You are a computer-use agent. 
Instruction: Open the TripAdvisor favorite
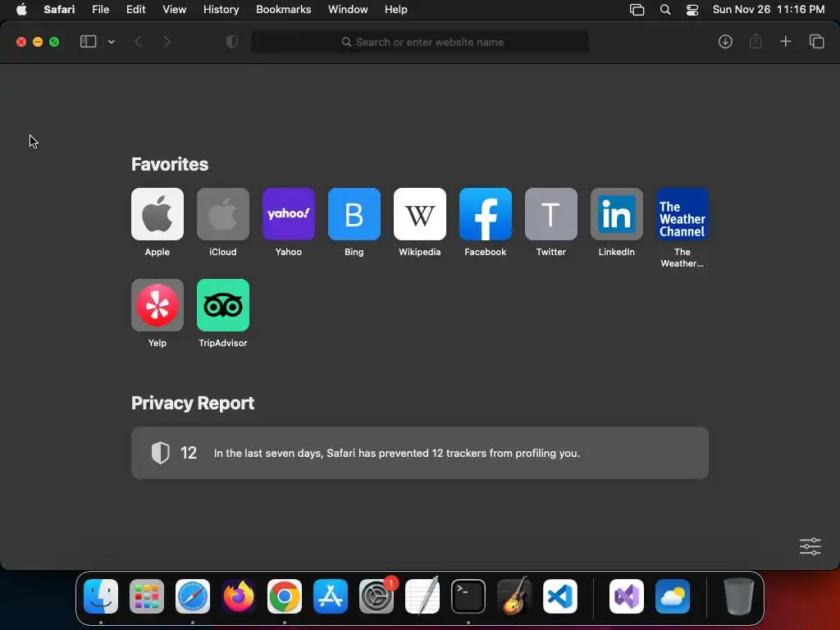pos(223,305)
